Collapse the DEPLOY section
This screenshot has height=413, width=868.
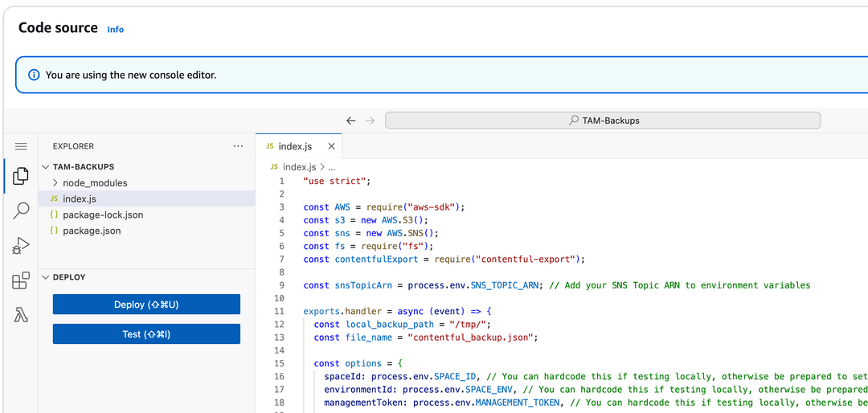69,277
